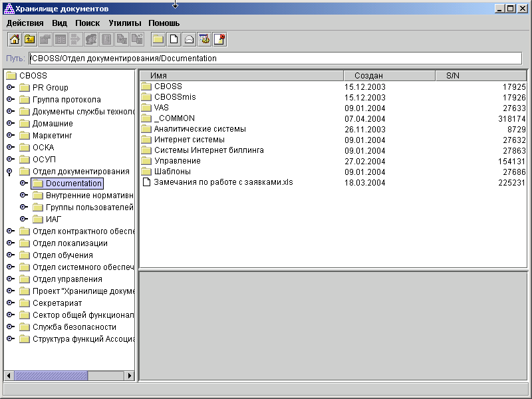This screenshot has height=399, width=532.
Task: Select Аналитические системы folder row
Action: (333, 129)
